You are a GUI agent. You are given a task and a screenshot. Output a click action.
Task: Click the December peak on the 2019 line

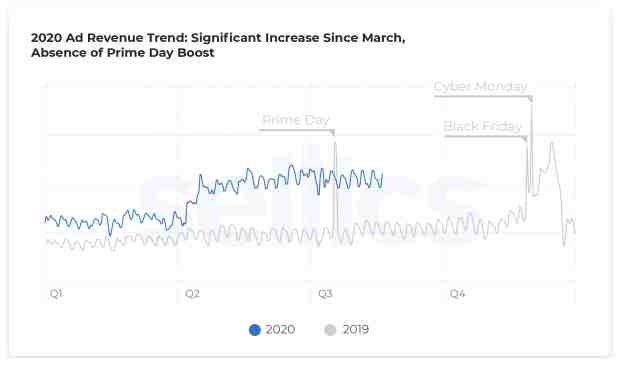(552, 143)
